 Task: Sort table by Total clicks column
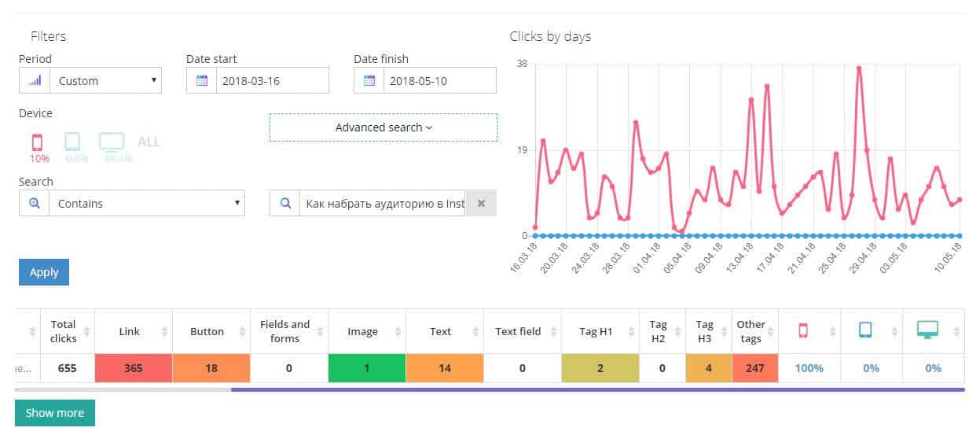tap(63, 331)
